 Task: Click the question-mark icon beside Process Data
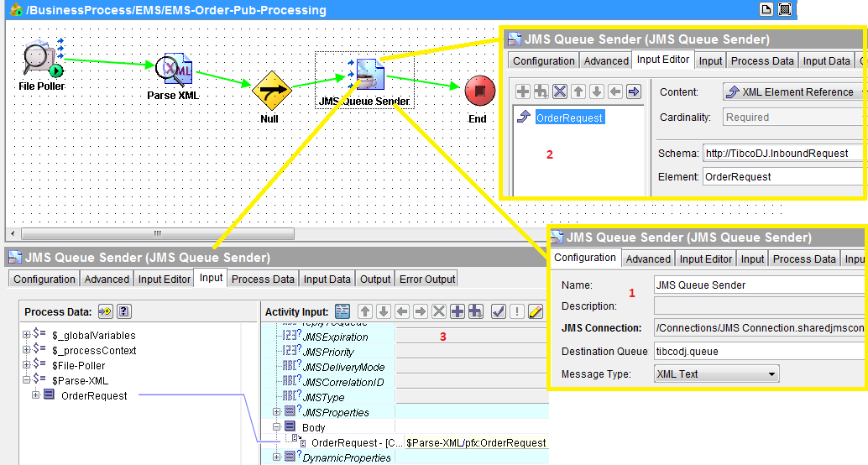click(124, 311)
